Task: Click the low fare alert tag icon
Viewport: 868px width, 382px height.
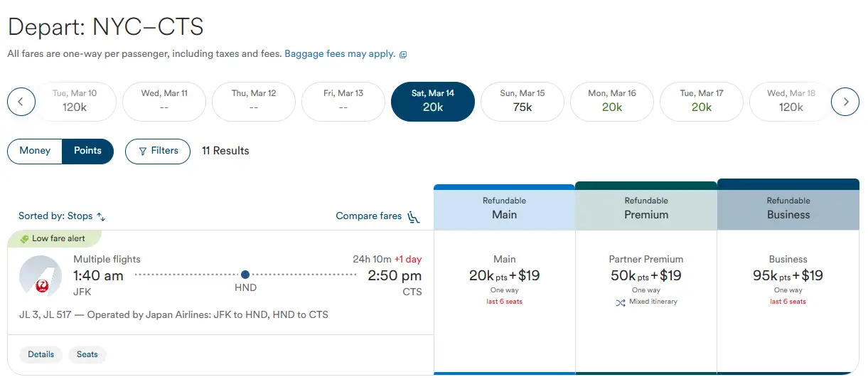Action: [x=24, y=239]
